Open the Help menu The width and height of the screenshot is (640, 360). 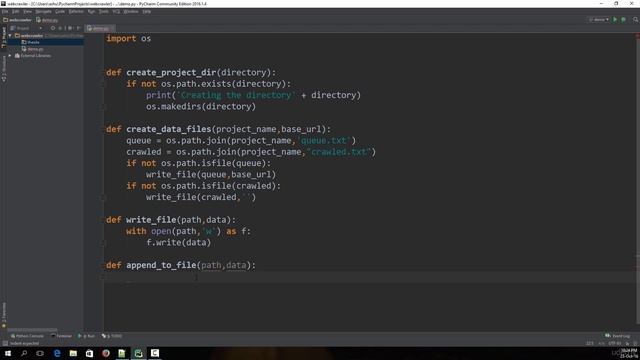(x=147, y=12)
